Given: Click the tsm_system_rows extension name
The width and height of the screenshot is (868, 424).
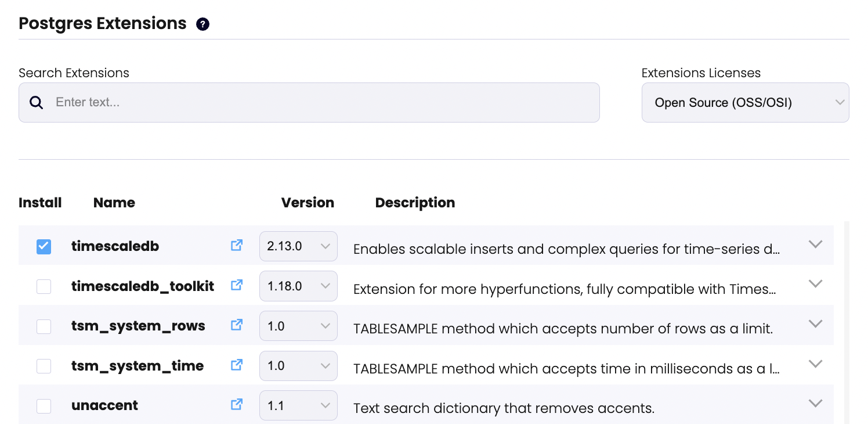Looking at the screenshot, I should pos(138,326).
